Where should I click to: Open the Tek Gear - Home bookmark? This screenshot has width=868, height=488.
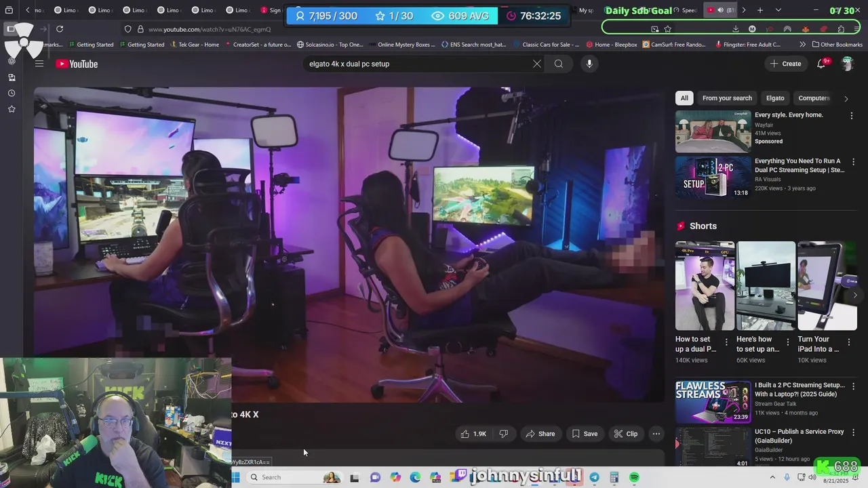tap(193, 45)
